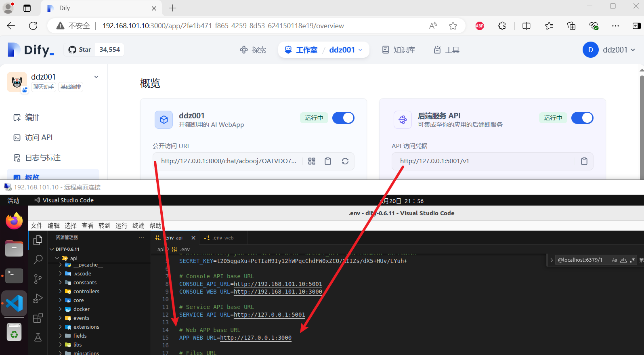Image resolution: width=644 pixels, height=355 pixels.
Task: Switch to .env web editor tab
Action: coord(223,238)
